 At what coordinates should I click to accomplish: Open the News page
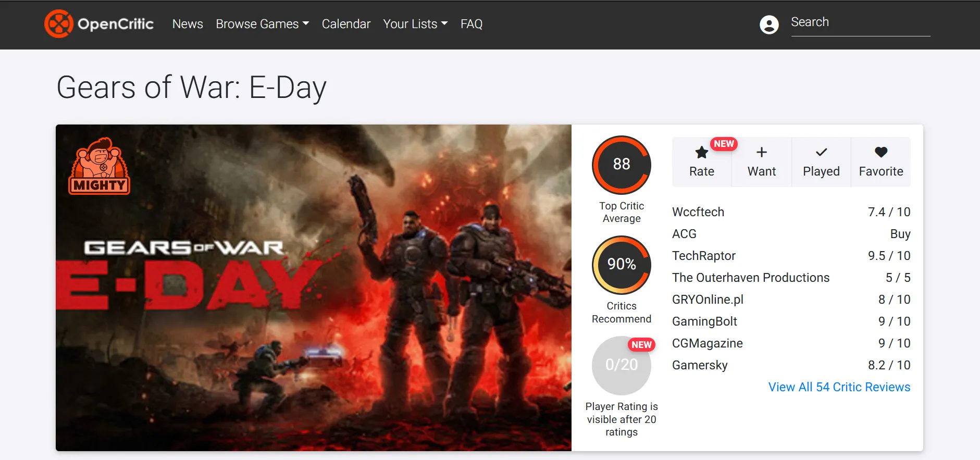pos(188,24)
